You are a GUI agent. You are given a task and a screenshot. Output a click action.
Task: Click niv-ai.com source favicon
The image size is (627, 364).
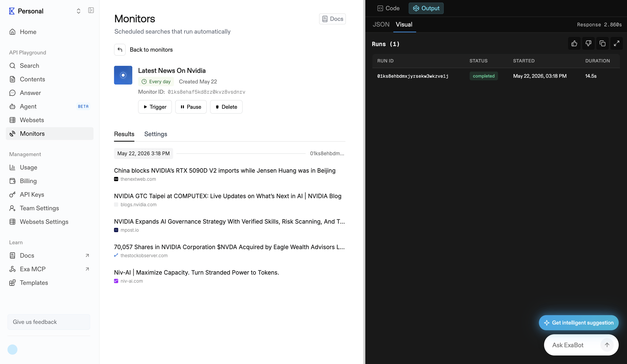click(x=116, y=281)
